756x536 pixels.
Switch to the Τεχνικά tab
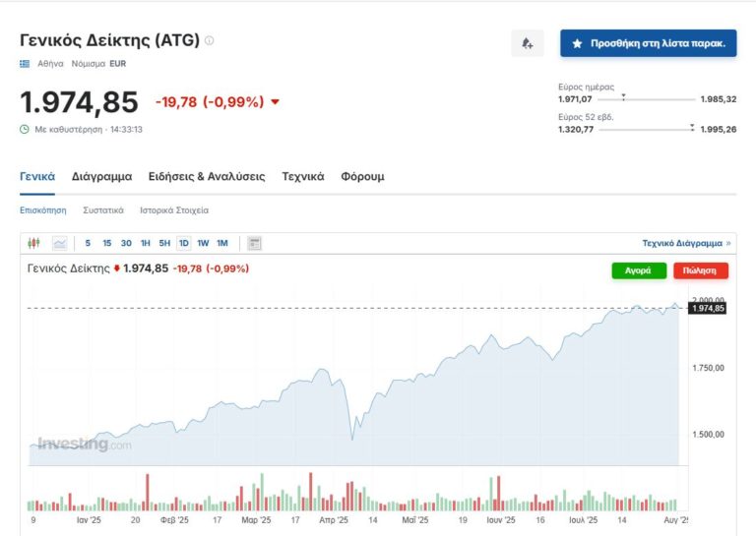pos(303,177)
